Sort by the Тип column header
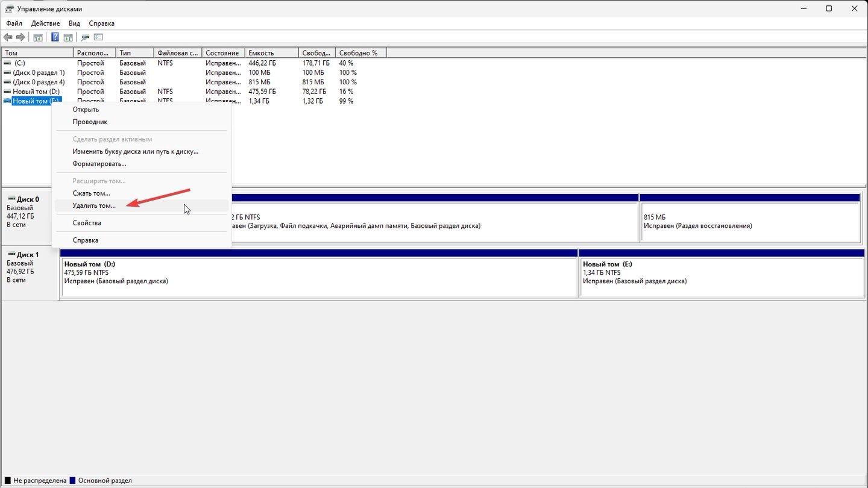Viewport: 868px width, 488px height. coord(135,53)
